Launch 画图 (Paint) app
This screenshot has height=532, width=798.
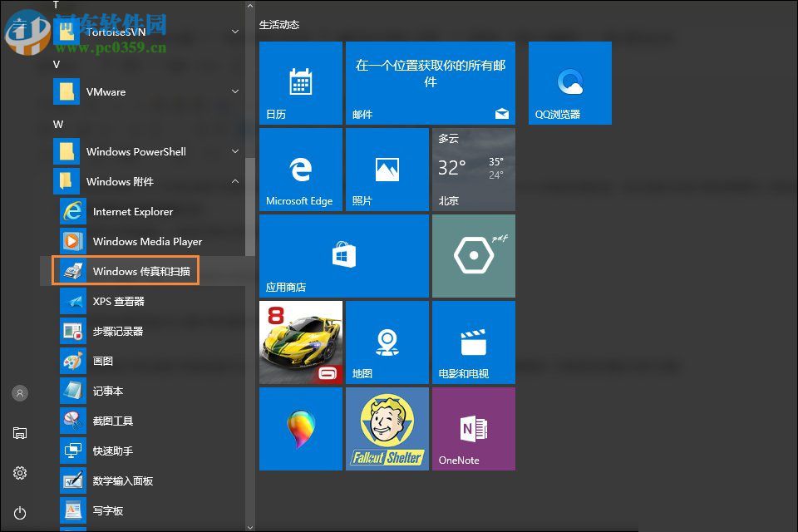tap(103, 362)
